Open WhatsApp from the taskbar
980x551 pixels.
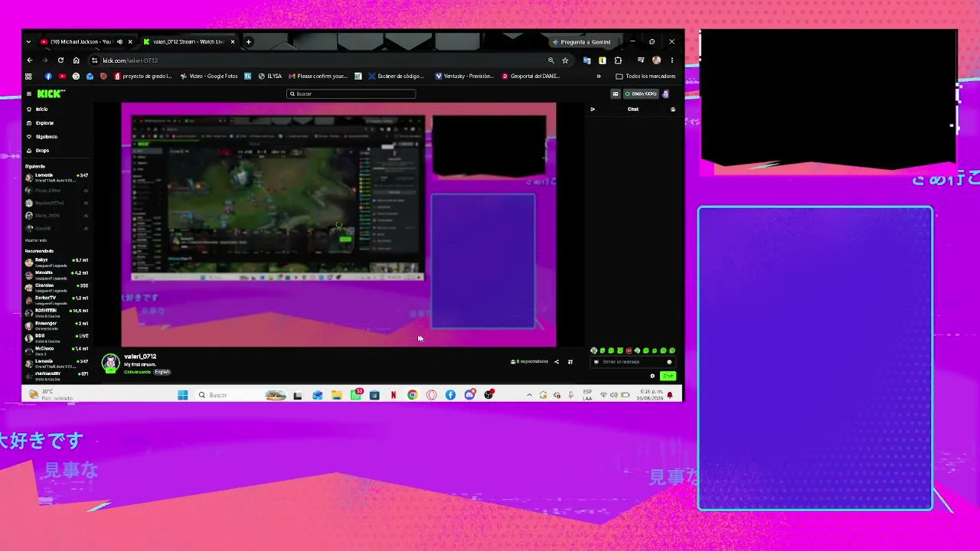pyautogui.click(x=356, y=395)
